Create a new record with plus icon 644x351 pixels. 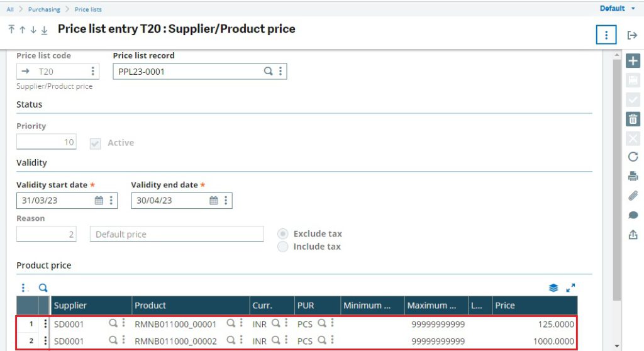coord(633,61)
